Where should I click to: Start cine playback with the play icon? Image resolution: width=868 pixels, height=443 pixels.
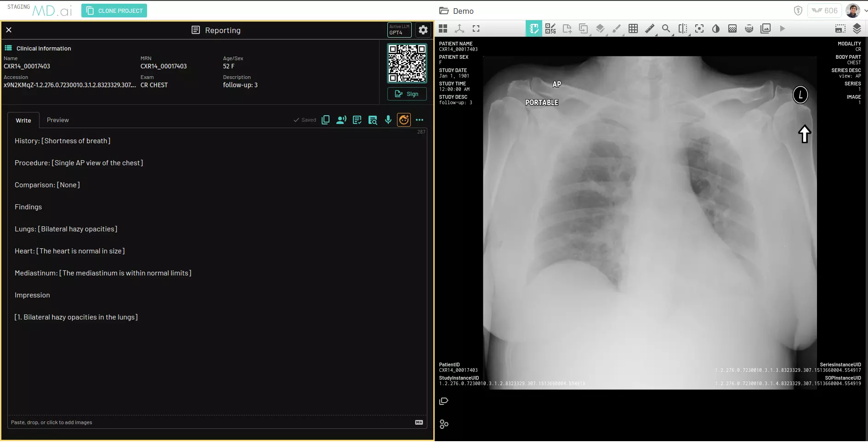coord(783,28)
